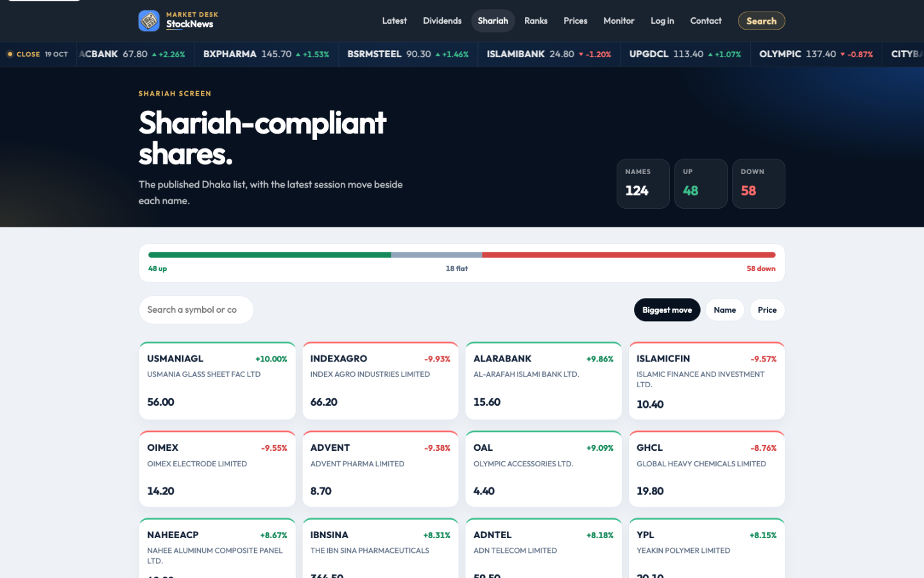Open the ADNTEL stock card
The height and width of the screenshot is (578, 924).
pos(543,548)
